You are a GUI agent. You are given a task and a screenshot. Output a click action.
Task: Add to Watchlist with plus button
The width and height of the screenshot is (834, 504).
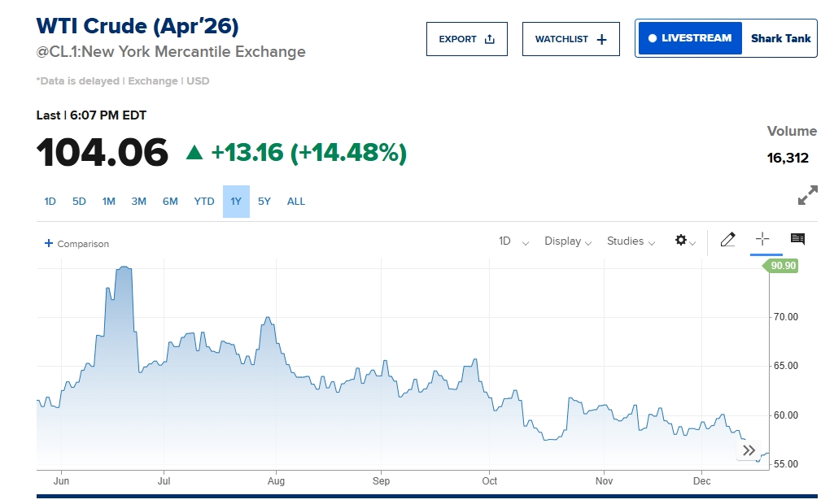coord(570,39)
